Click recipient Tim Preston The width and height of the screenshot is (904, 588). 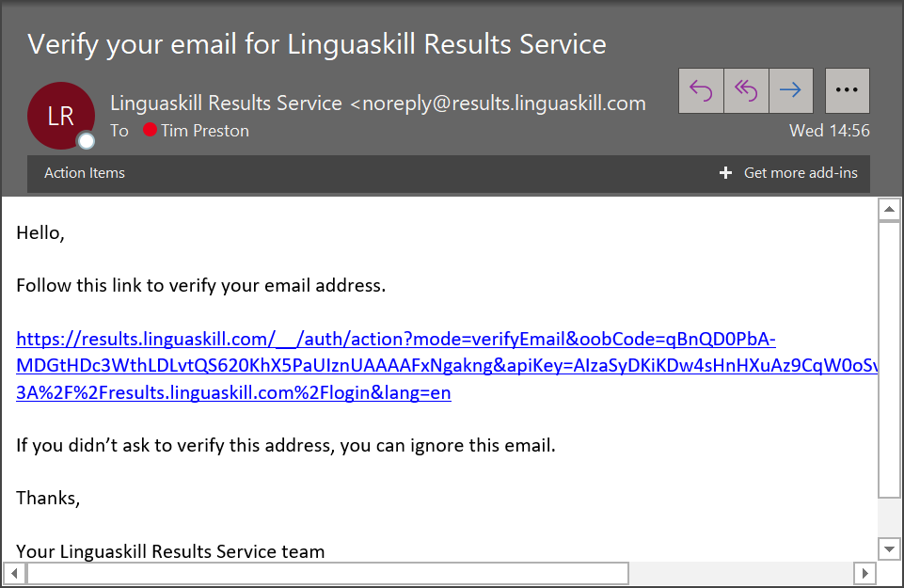pyautogui.click(x=205, y=131)
